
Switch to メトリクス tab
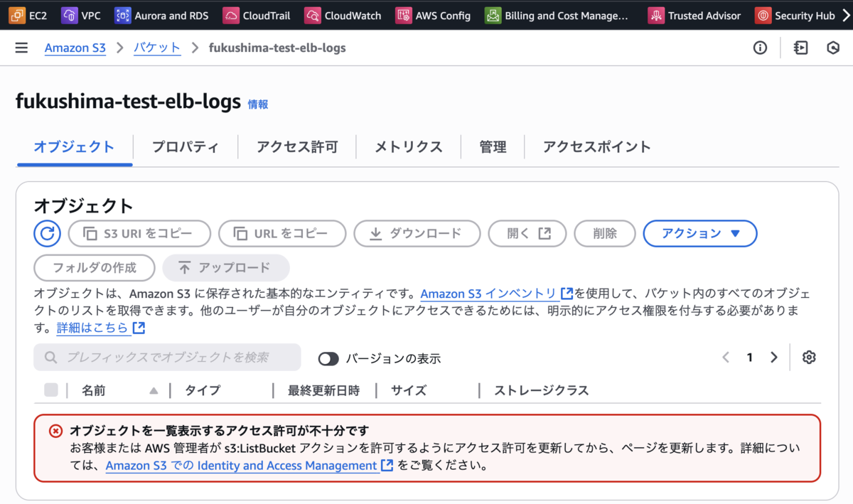[409, 147]
